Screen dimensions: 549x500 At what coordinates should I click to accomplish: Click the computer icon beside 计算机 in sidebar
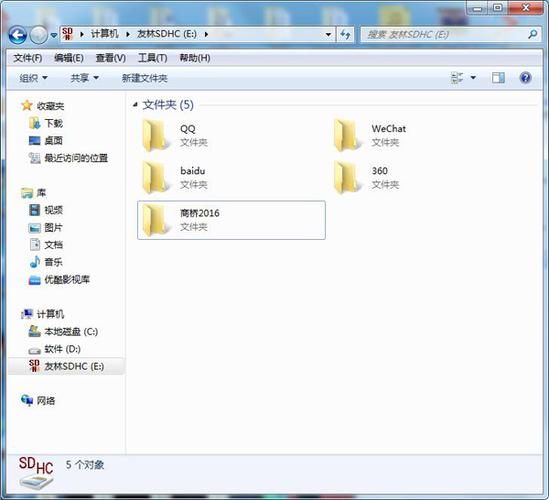click(x=27, y=314)
